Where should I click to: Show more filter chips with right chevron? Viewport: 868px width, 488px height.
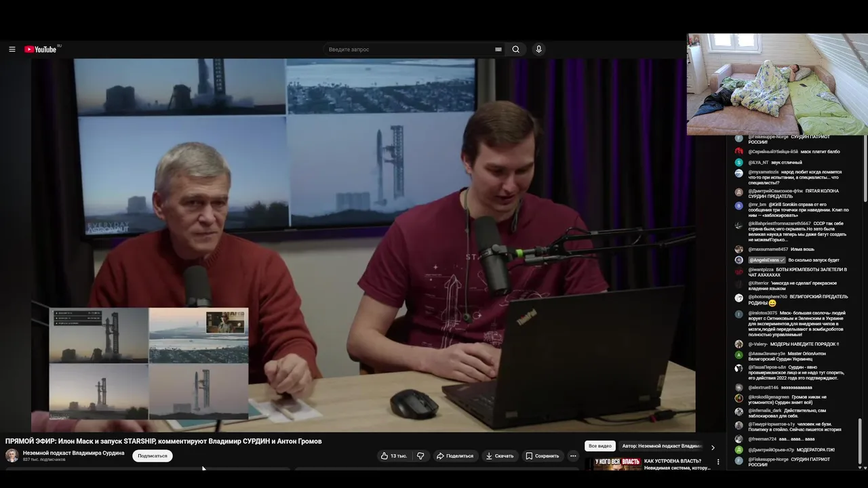point(713,447)
